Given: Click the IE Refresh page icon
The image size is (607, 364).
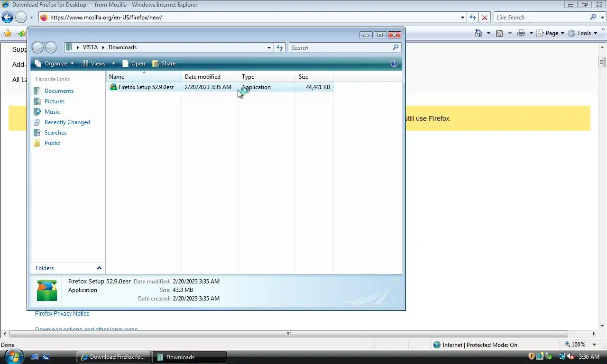Looking at the screenshot, I should [473, 18].
